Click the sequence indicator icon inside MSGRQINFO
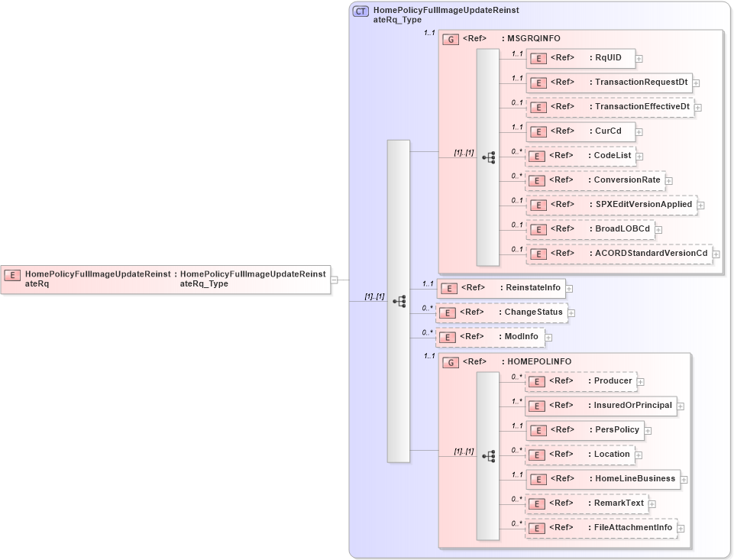This screenshot has width=734, height=560. [489, 157]
